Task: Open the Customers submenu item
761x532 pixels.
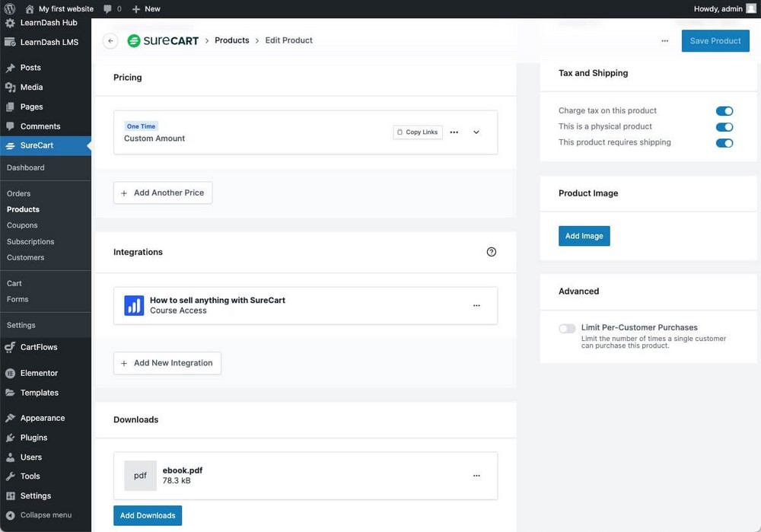Action: (26, 258)
